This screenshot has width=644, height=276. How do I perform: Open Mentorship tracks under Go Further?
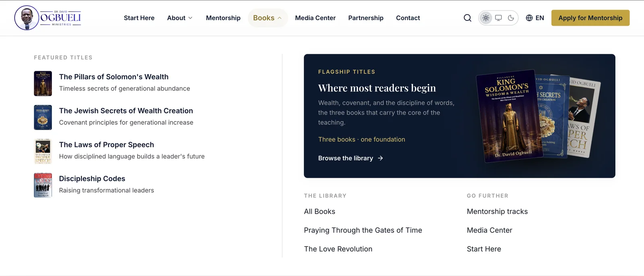click(497, 212)
